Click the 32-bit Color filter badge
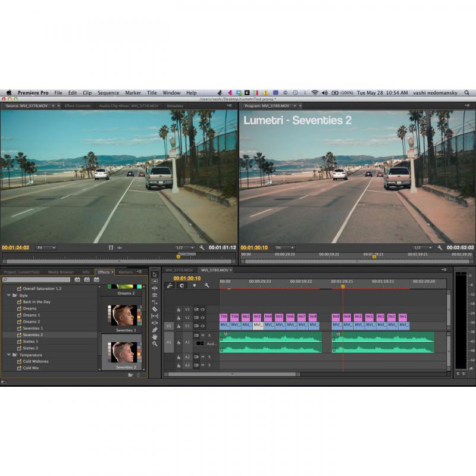This screenshot has height=476, width=476. coord(87,280)
